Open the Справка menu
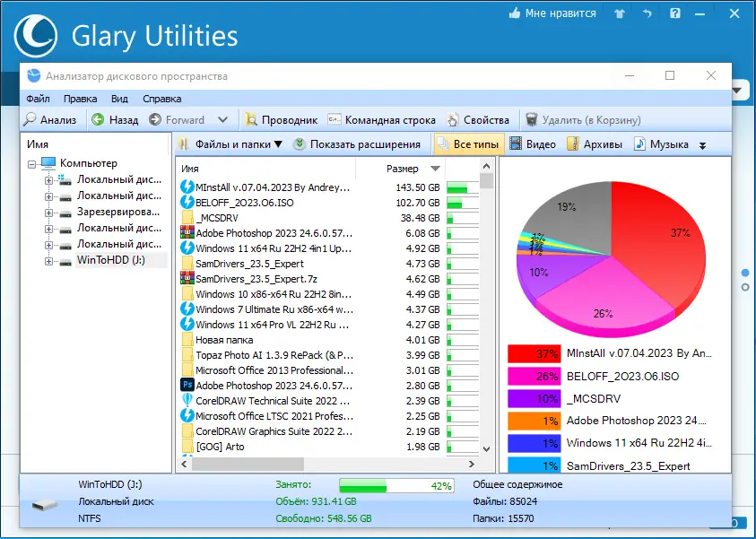 (162, 99)
